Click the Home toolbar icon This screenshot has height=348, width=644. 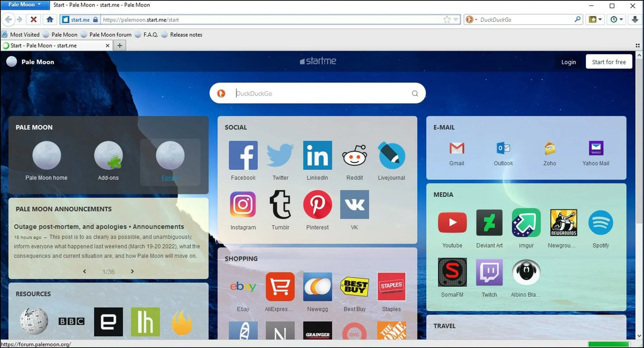click(50, 20)
